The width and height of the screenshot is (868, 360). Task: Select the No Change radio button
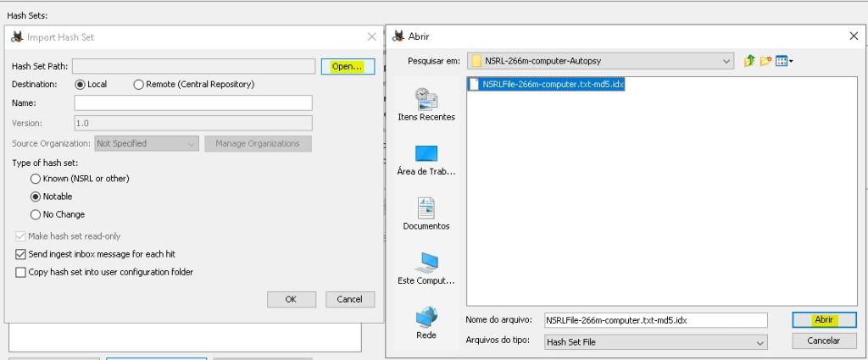[x=36, y=214]
